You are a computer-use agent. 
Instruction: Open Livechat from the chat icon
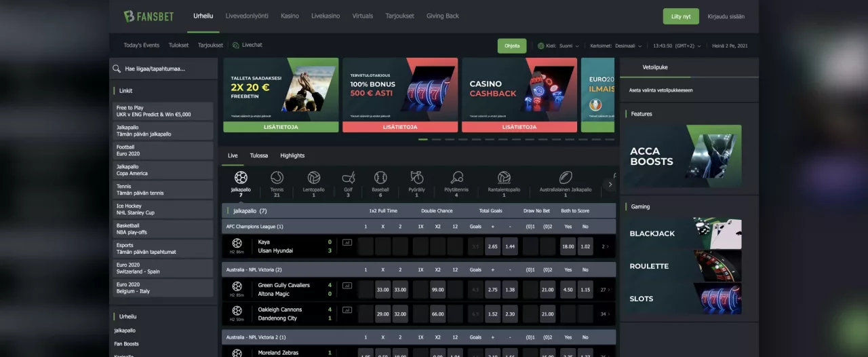(236, 45)
